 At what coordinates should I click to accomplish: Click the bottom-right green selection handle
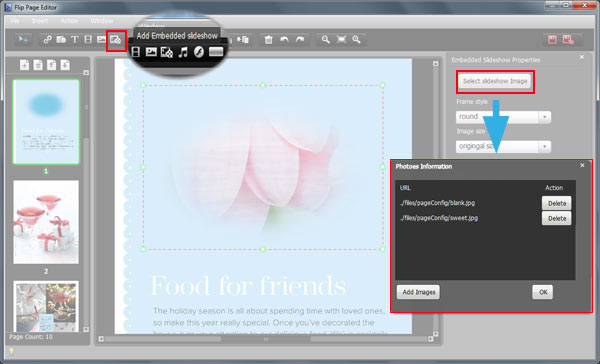tap(382, 249)
